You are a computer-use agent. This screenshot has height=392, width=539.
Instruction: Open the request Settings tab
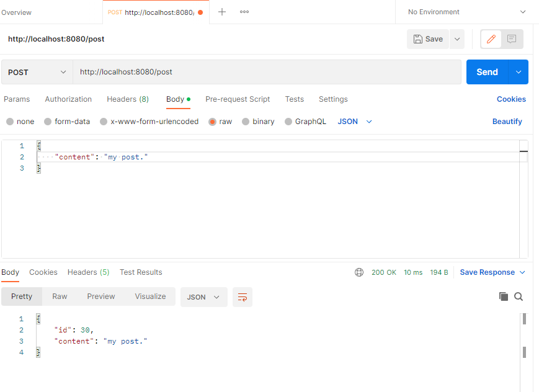tap(333, 99)
